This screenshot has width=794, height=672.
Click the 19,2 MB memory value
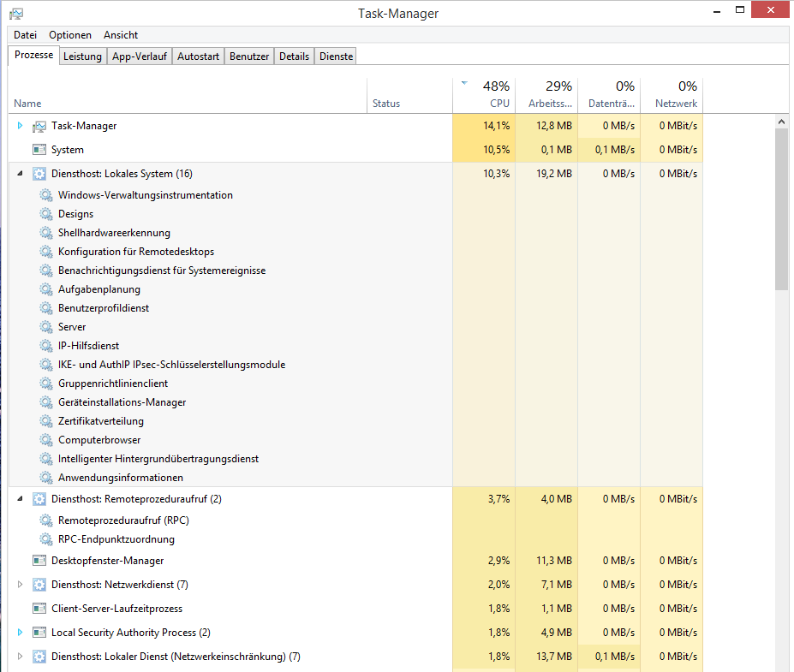pos(554,174)
